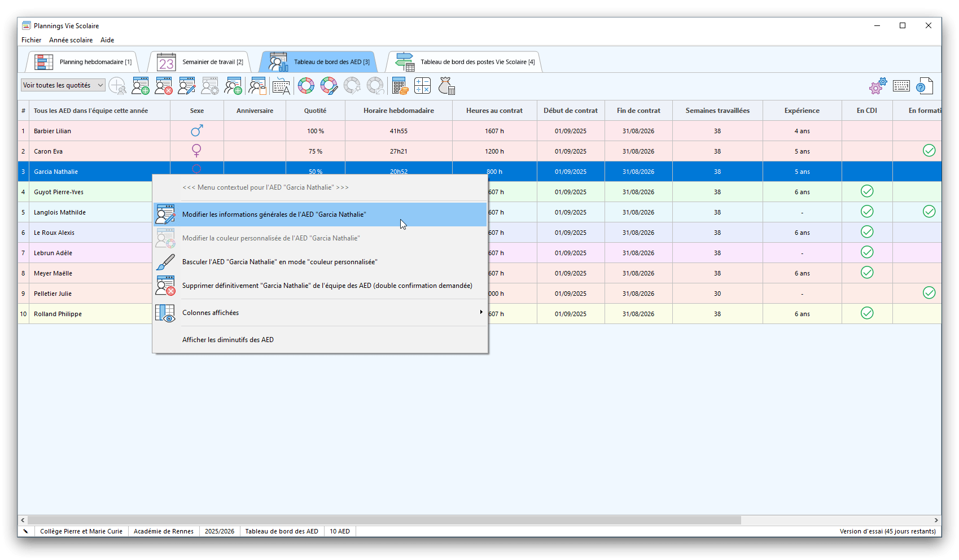Click the delete AED icon with red cross
The width and height of the screenshot is (959, 560).
164,86
